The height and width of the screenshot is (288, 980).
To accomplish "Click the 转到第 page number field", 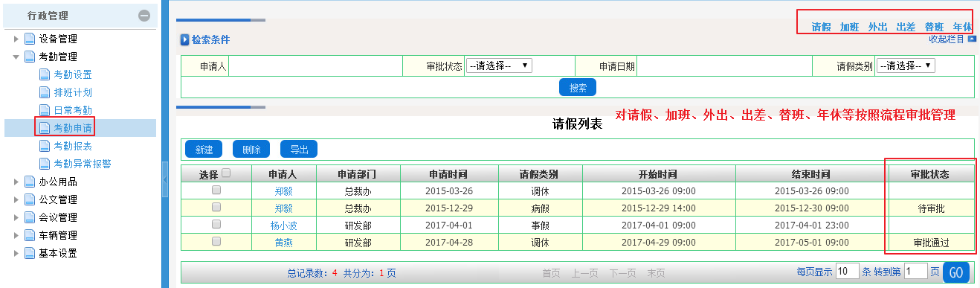I will tap(916, 272).
